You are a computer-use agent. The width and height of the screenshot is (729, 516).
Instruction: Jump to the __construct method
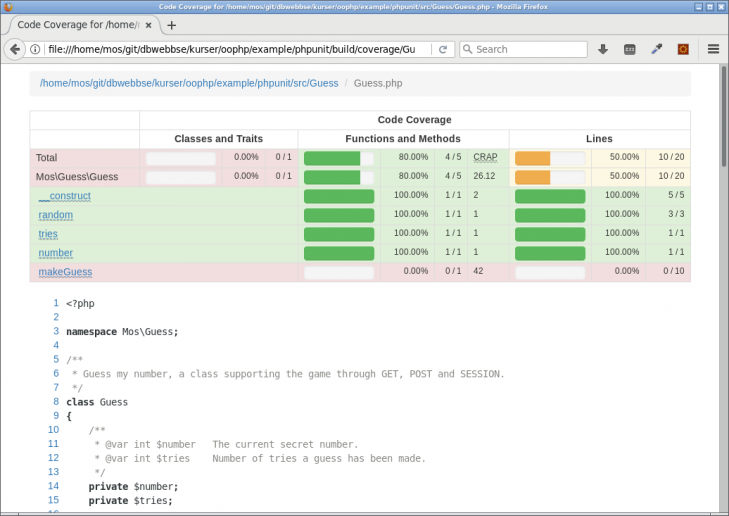point(65,196)
